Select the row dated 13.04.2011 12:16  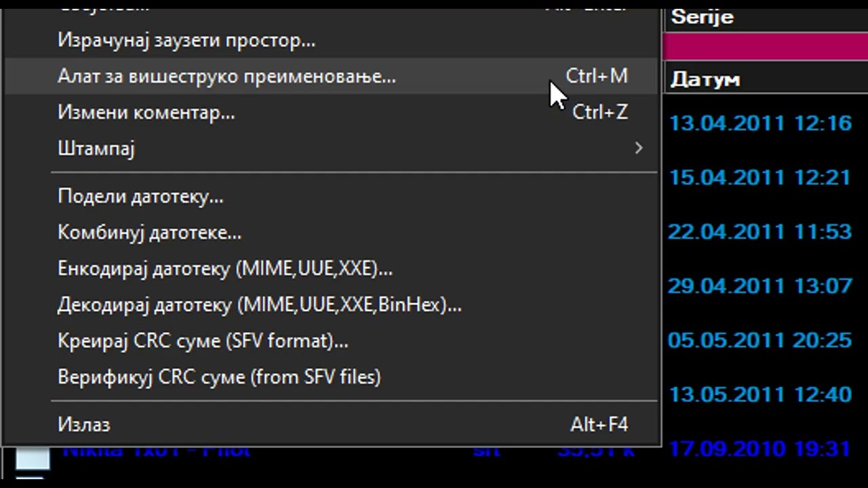(x=760, y=123)
